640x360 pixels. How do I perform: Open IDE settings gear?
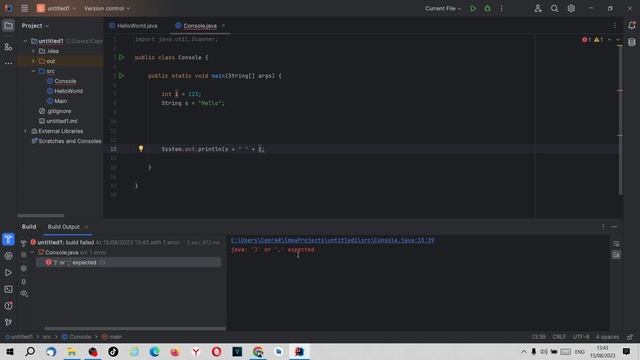point(571,8)
